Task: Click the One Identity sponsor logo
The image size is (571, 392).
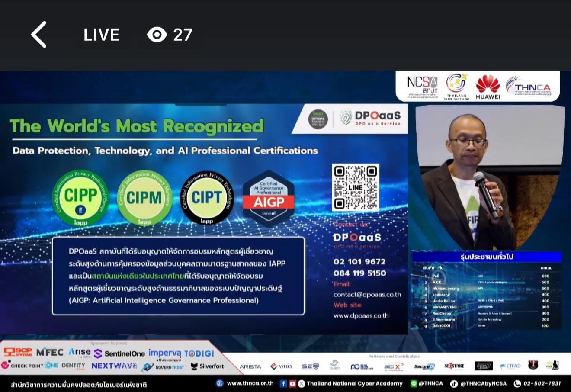Action: point(65,366)
